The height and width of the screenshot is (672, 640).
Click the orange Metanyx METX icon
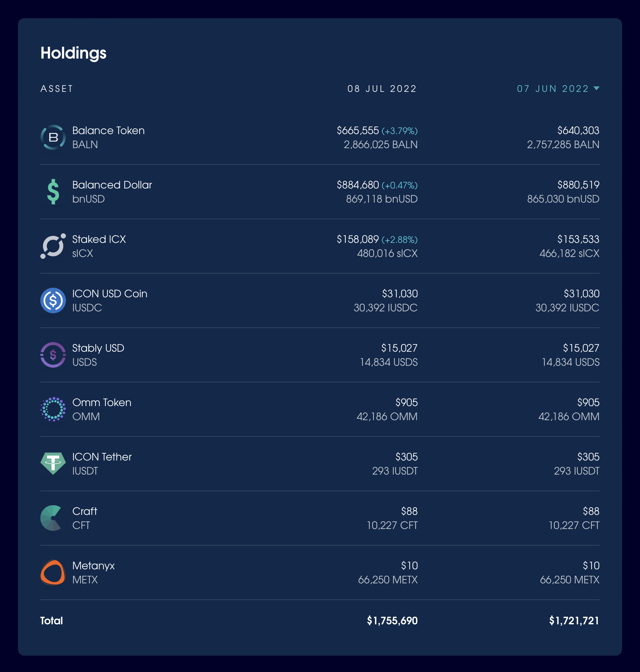53,572
